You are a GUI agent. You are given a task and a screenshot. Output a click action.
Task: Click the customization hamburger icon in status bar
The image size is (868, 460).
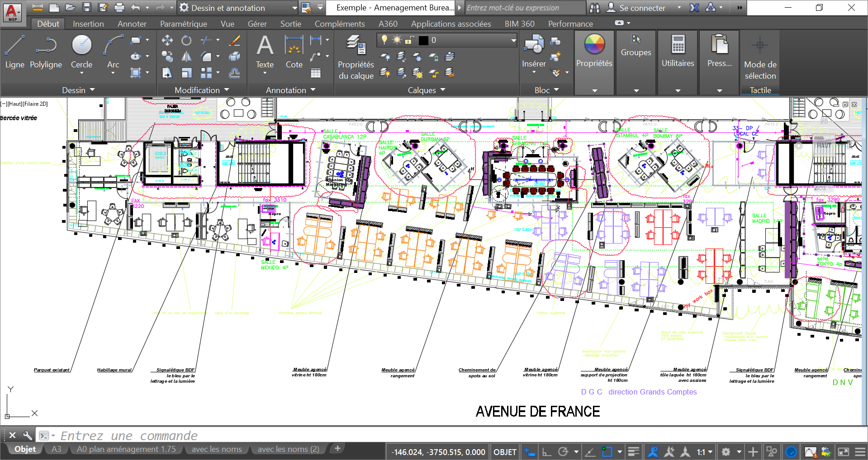click(860, 452)
